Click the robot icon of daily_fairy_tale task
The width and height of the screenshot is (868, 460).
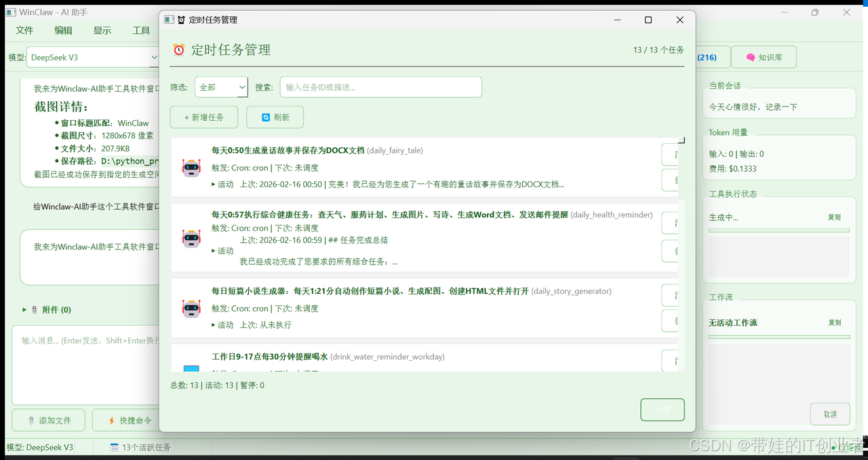pyautogui.click(x=191, y=168)
